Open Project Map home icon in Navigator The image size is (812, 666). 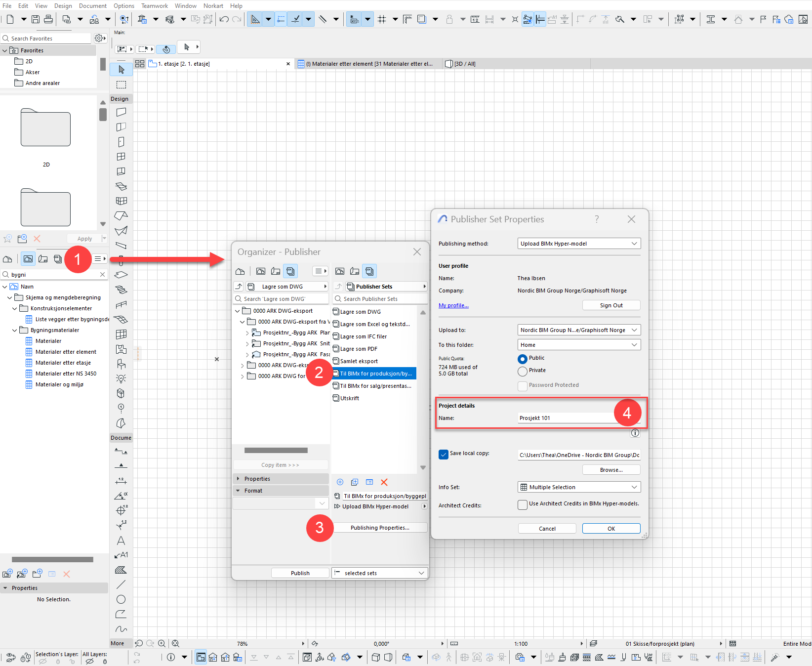click(7, 259)
